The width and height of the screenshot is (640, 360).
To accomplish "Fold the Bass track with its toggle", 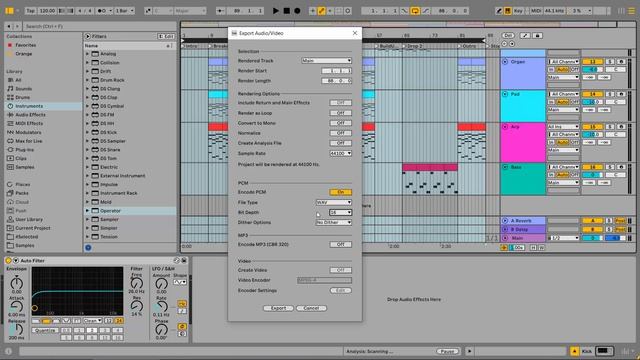I will coord(505,167).
